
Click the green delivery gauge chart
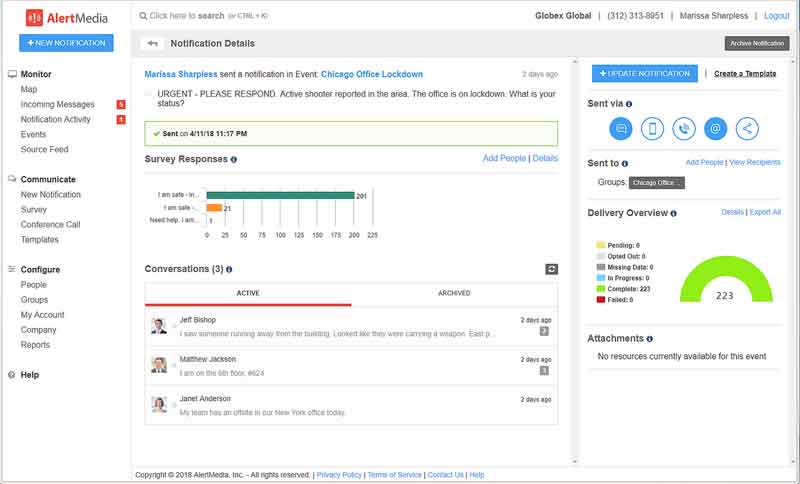click(727, 278)
